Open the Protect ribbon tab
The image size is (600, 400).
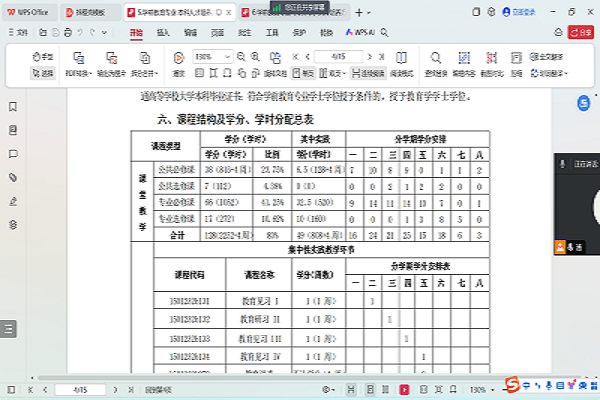tap(298, 33)
